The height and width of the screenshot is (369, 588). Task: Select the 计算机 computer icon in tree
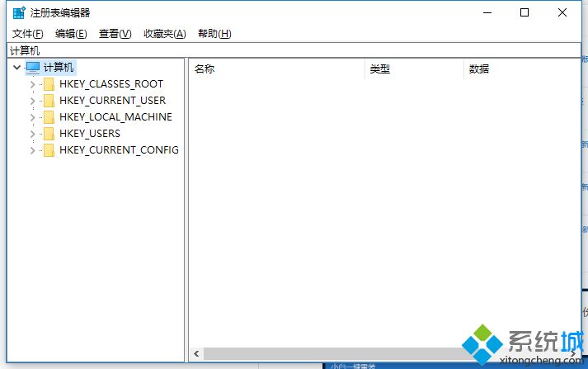(x=33, y=68)
